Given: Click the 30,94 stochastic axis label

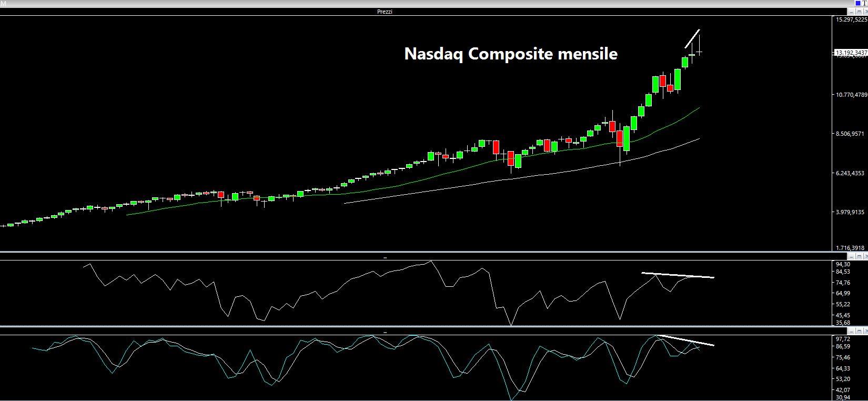Looking at the screenshot, I should point(843,397).
